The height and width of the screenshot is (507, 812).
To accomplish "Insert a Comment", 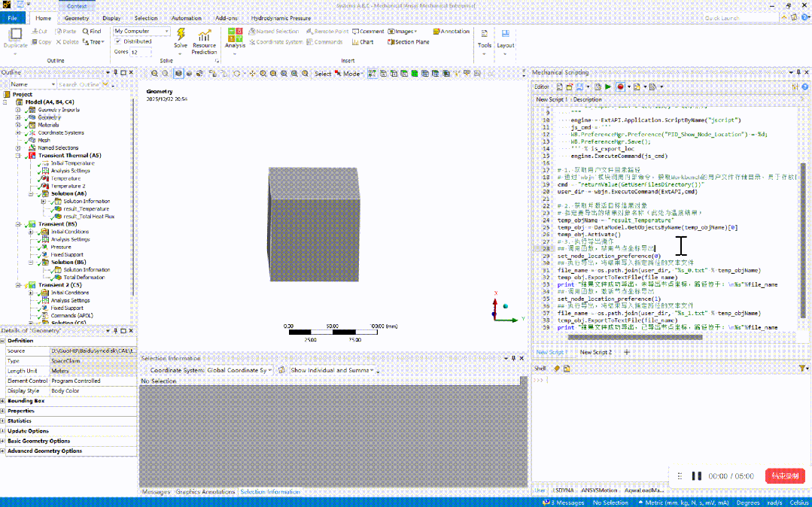I will (368, 32).
